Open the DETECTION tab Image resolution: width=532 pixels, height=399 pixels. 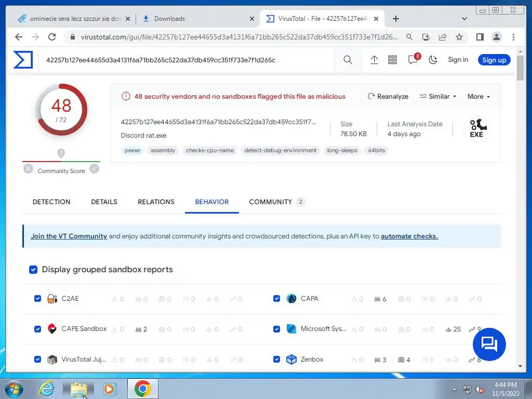click(51, 202)
